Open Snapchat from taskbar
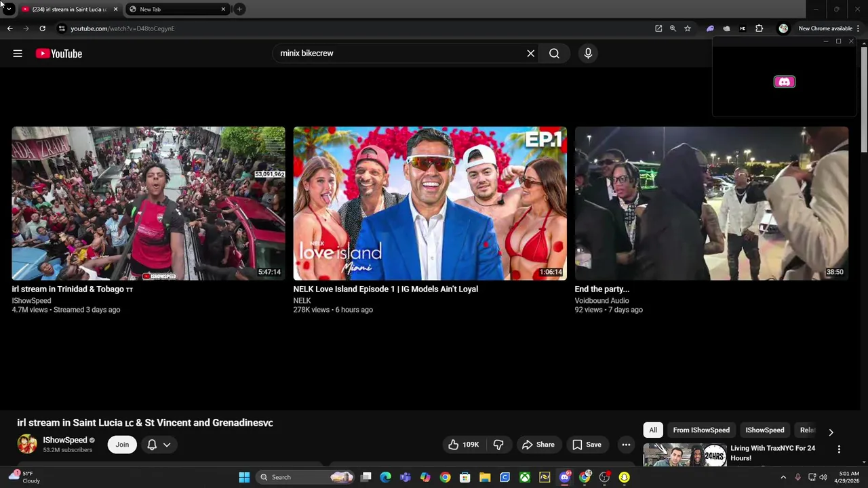Screen dimensions: 868x488 [x=624, y=477]
